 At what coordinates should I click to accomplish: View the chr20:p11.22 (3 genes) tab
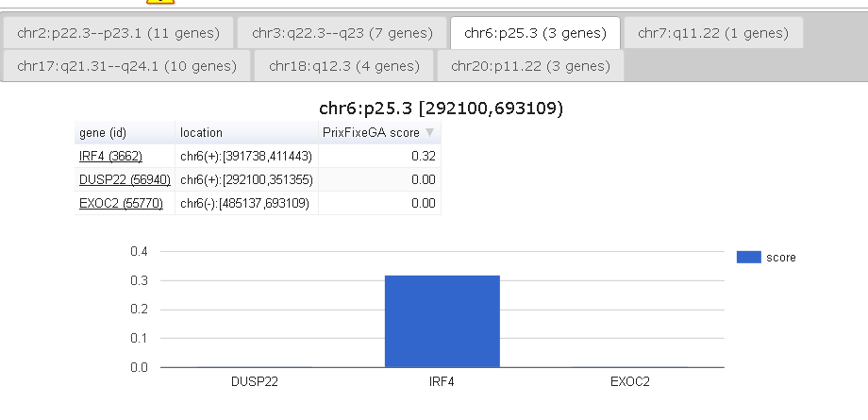529,66
